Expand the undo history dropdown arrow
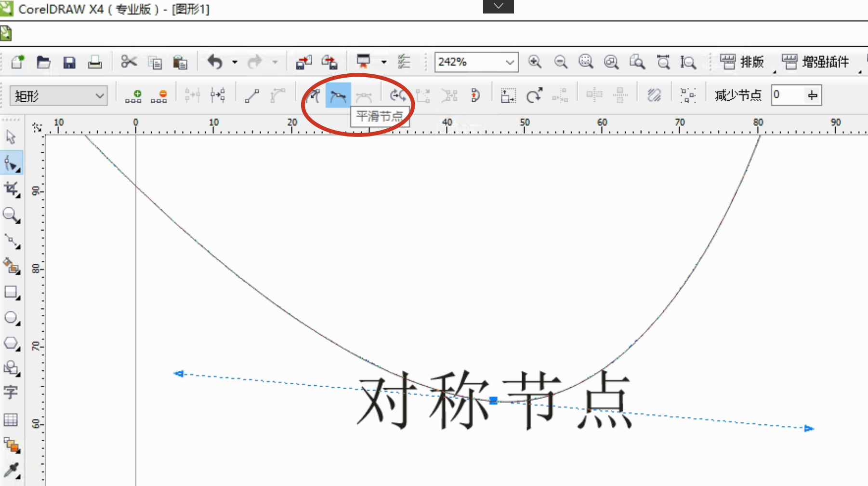 point(235,62)
